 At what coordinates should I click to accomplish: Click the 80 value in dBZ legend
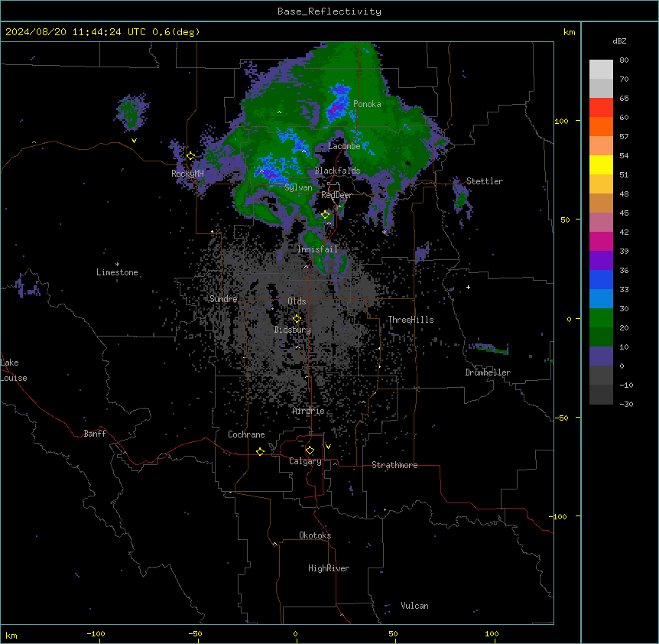tap(624, 60)
